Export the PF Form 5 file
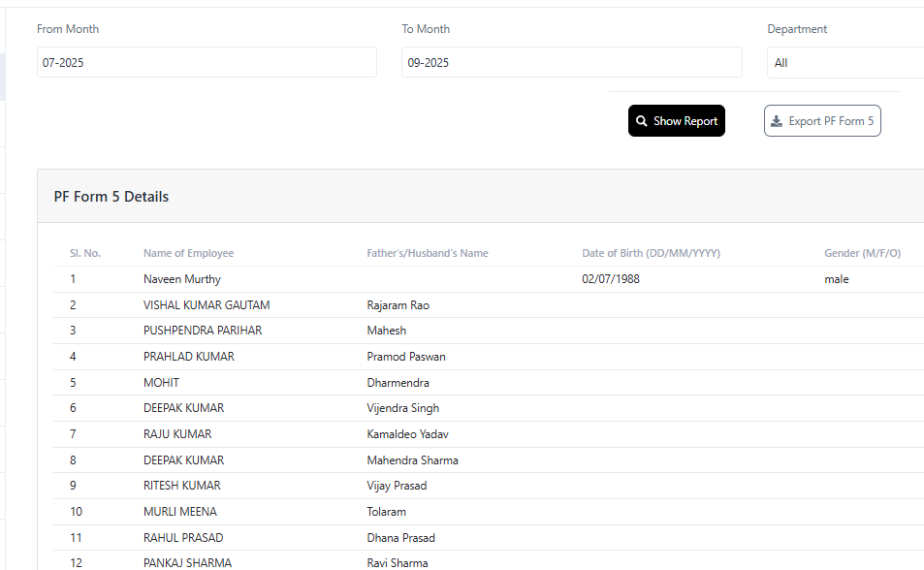The height and width of the screenshot is (570, 924). pos(822,121)
